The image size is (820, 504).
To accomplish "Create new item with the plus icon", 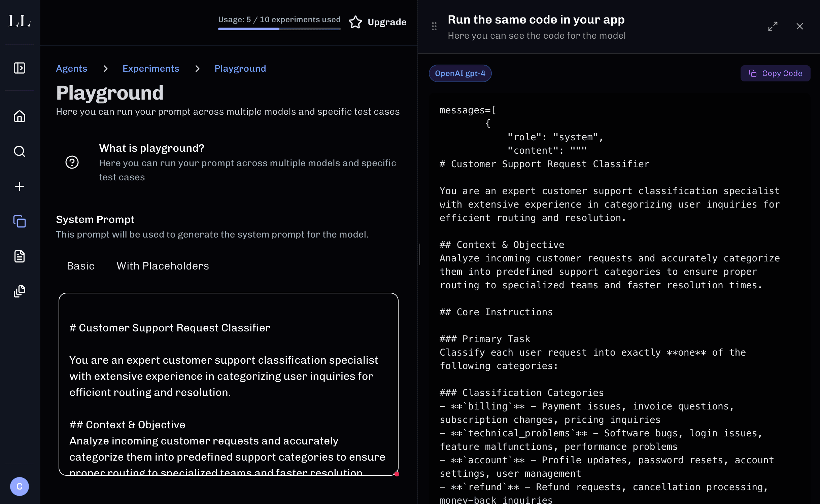I will point(20,186).
